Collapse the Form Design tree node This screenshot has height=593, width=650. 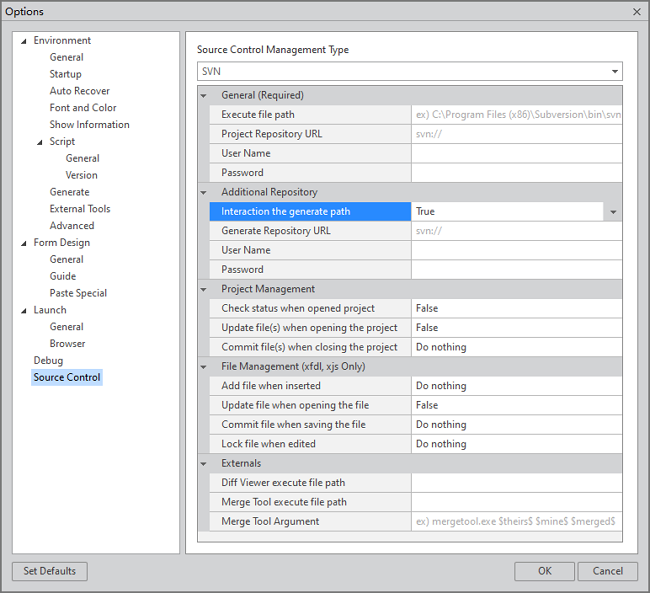click(x=24, y=243)
